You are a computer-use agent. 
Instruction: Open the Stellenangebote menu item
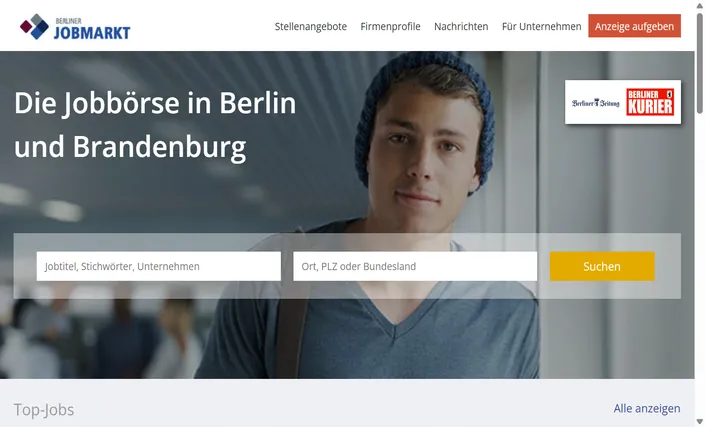311,27
